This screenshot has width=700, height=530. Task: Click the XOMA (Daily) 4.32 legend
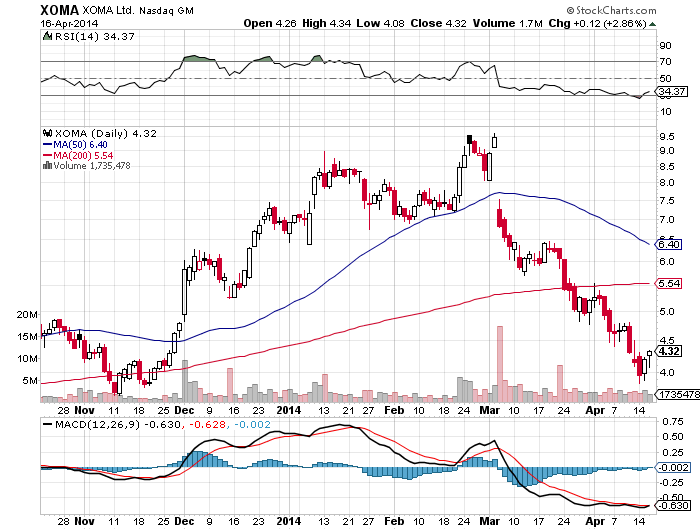105,134
